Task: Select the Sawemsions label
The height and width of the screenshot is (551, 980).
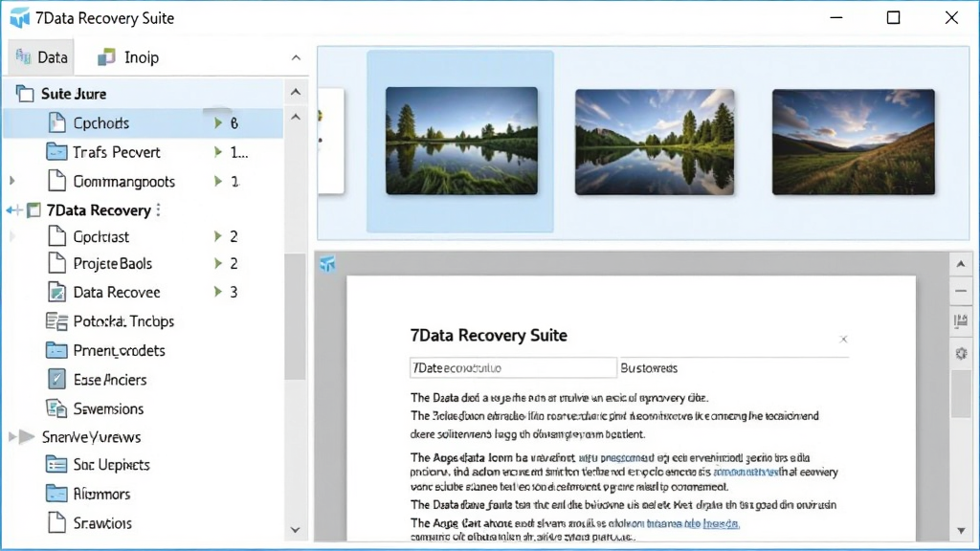Action: coord(109,408)
